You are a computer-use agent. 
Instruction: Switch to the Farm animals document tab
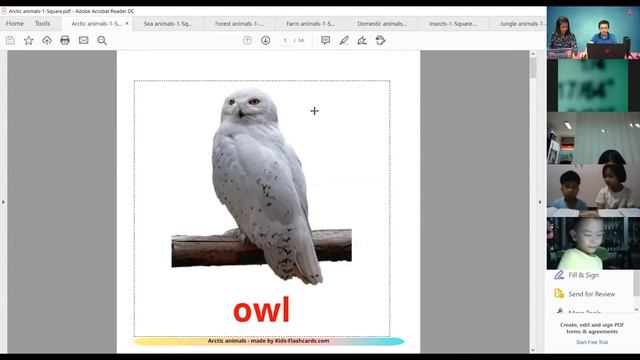point(311,24)
